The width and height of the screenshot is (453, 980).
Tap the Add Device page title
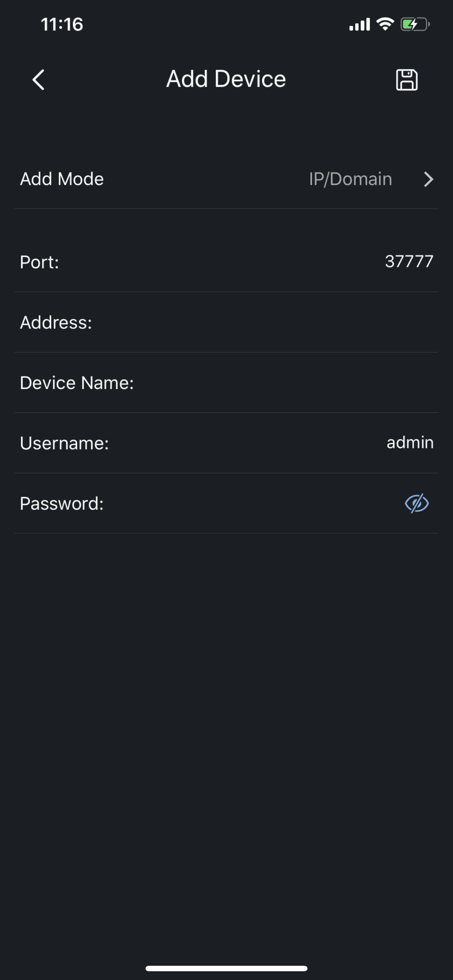click(226, 79)
